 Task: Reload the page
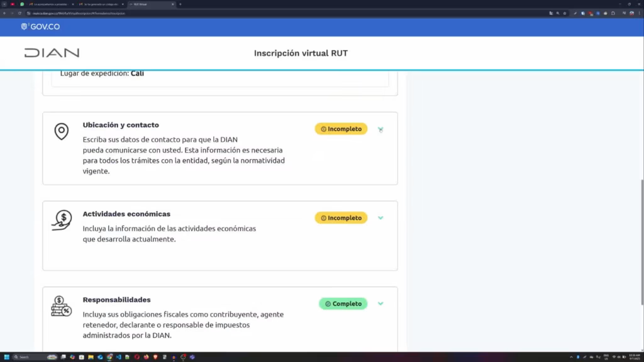pyautogui.click(x=19, y=13)
